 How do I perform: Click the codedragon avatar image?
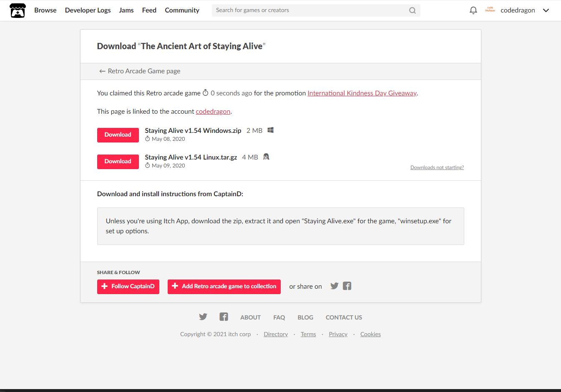coord(490,10)
